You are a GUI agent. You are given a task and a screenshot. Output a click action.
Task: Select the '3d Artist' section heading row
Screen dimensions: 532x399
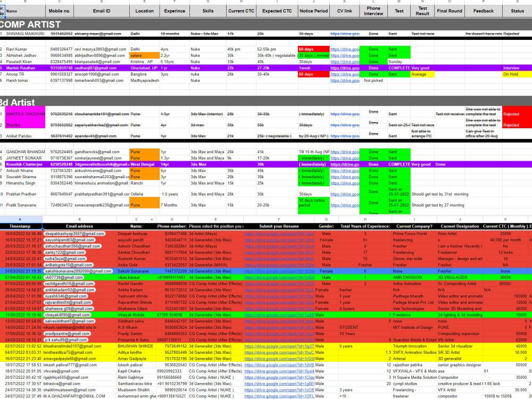tap(266, 102)
